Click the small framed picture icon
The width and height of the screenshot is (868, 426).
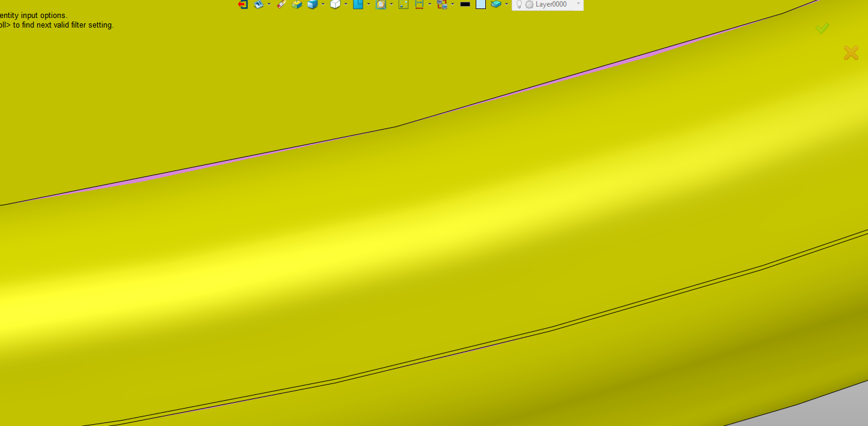point(404,4)
